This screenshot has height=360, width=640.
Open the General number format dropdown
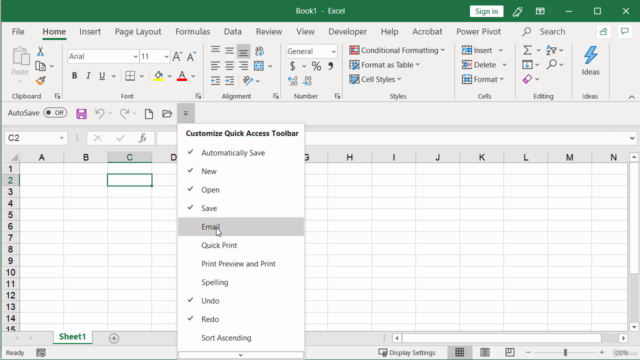333,51
